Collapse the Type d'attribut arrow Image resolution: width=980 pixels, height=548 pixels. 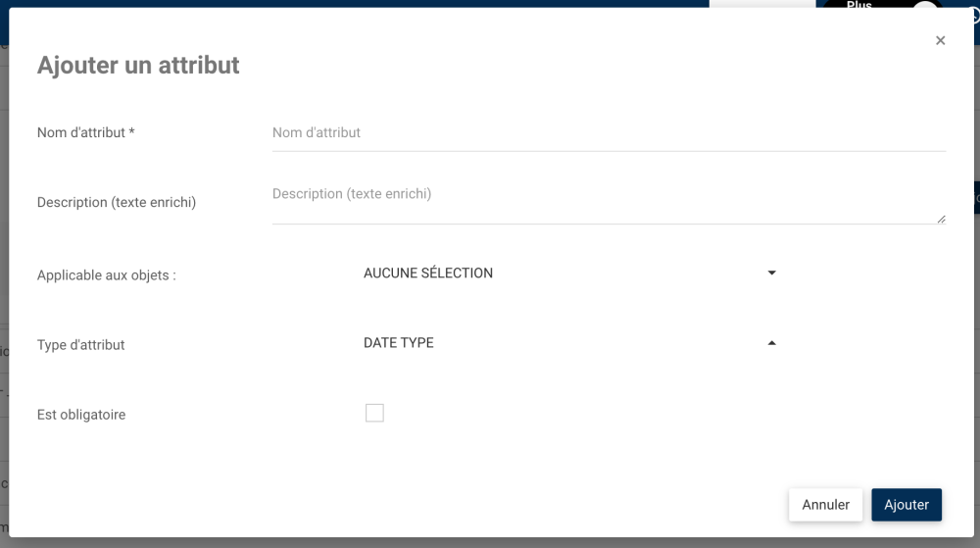coord(771,343)
